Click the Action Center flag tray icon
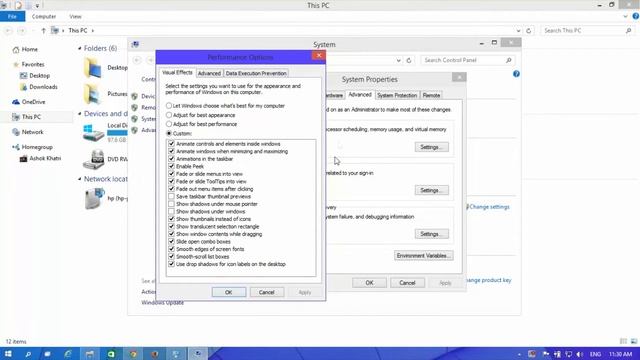This screenshot has height=360, width=640. coord(546,354)
